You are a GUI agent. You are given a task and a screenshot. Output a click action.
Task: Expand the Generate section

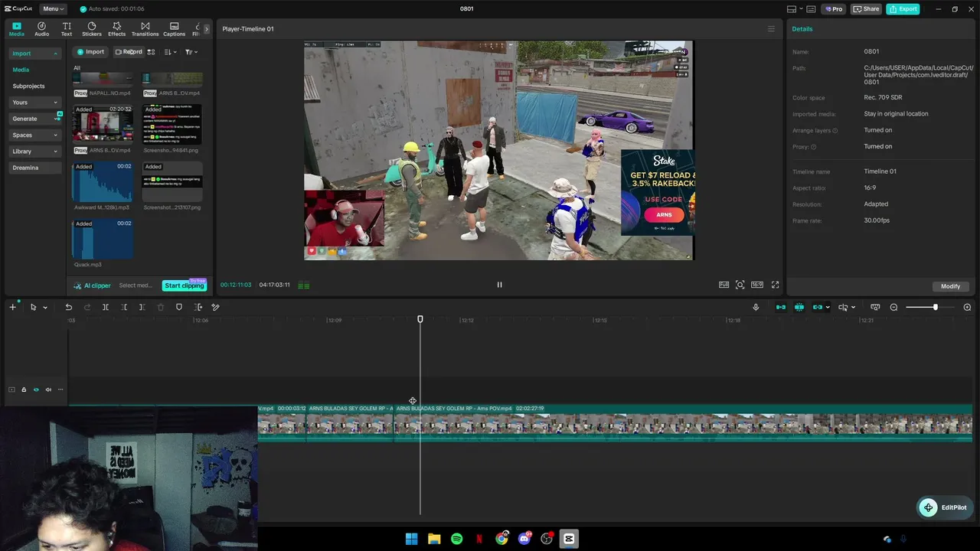pos(35,119)
